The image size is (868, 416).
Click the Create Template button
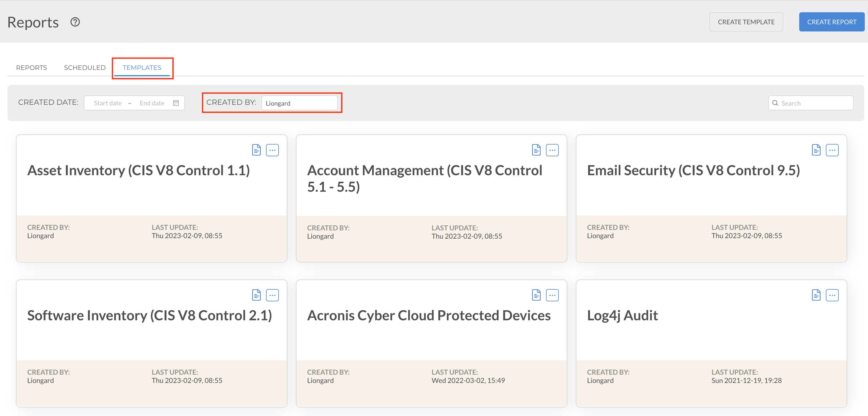pyautogui.click(x=746, y=22)
